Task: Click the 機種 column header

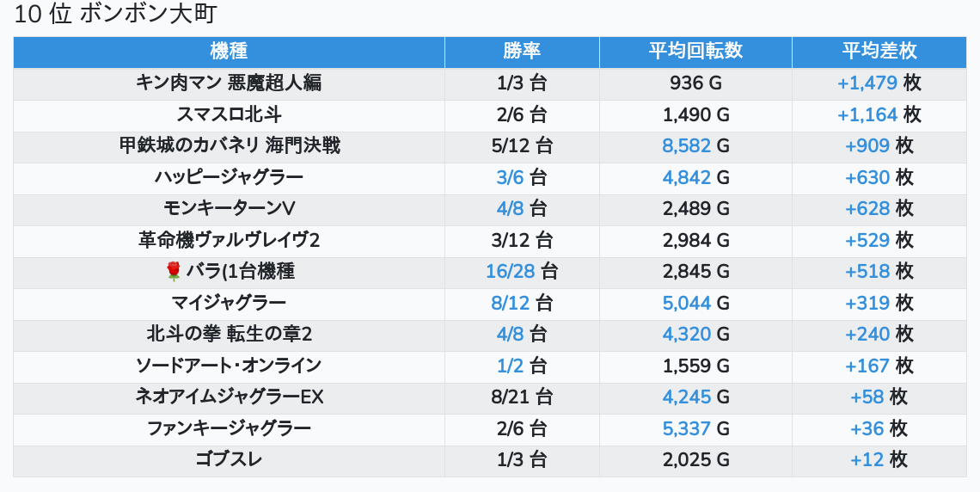Action: [x=229, y=51]
